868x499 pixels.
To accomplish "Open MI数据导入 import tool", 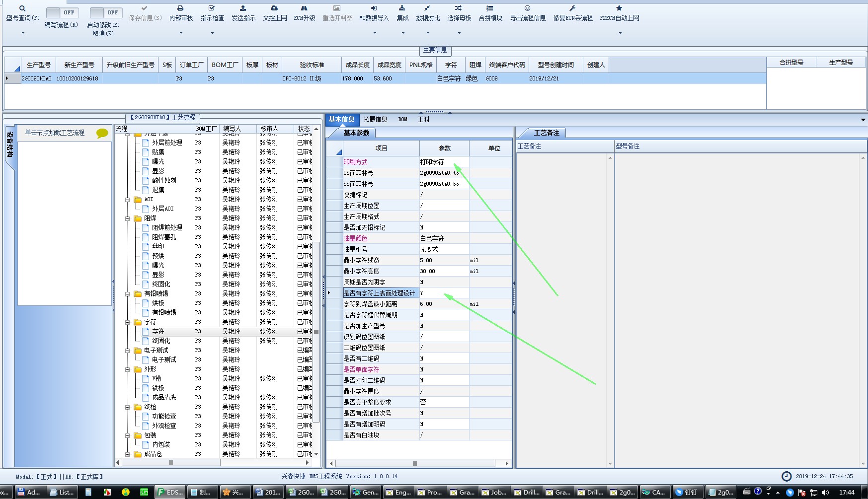I will (x=374, y=13).
